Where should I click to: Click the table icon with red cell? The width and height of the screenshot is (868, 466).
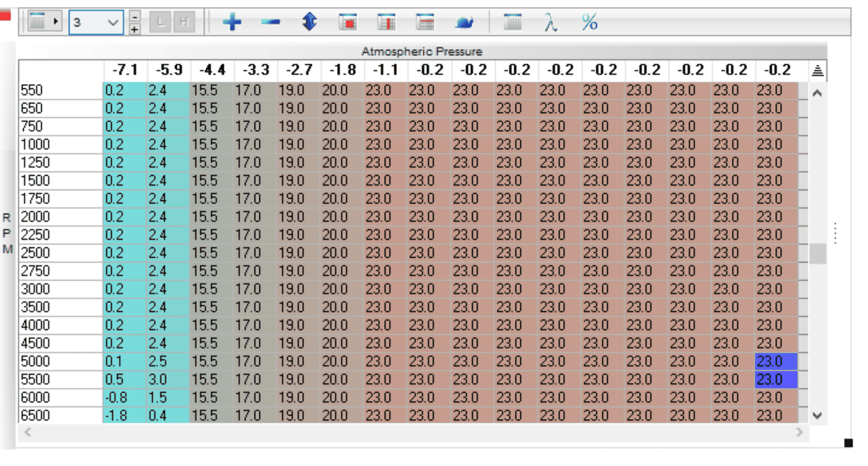[x=348, y=22]
